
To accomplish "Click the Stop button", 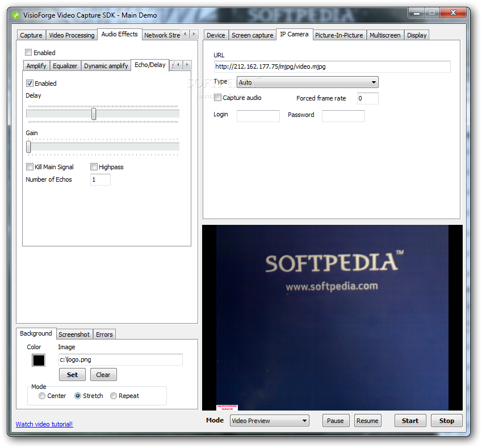I will [447, 421].
